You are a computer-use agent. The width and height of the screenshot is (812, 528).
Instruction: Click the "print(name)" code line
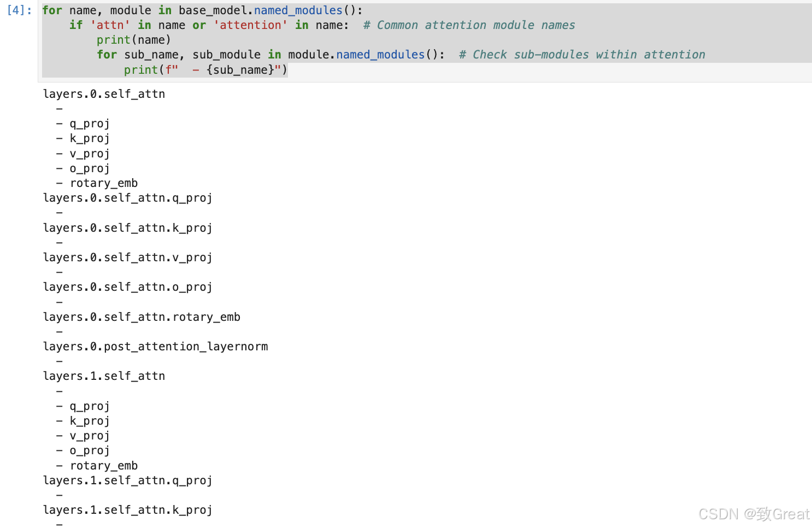(x=134, y=40)
